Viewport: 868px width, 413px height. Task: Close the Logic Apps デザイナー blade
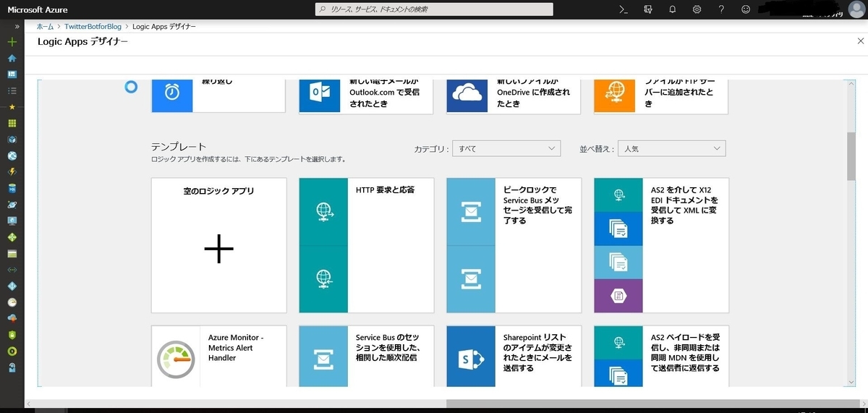[x=860, y=42]
